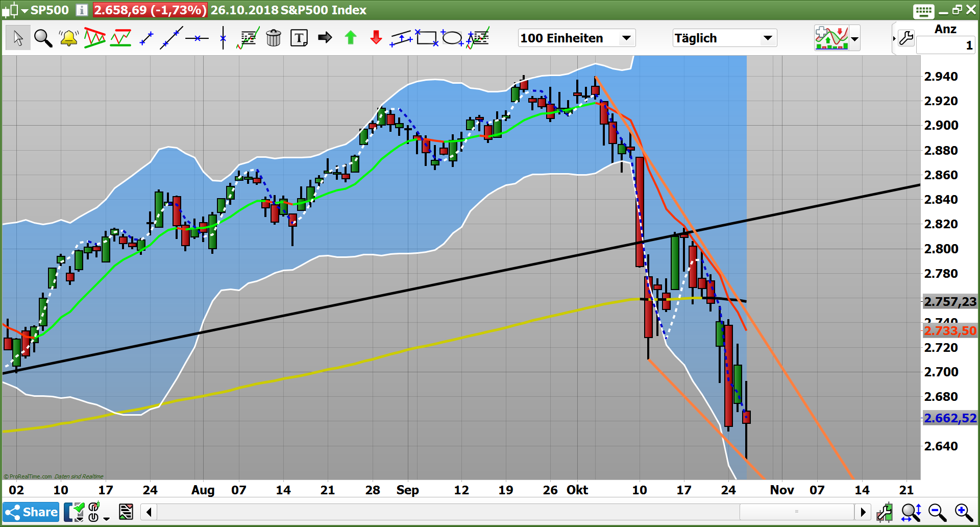The height and width of the screenshot is (527, 980).
Task: Open chart settings with the wrench
Action: [x=906, y=38]
